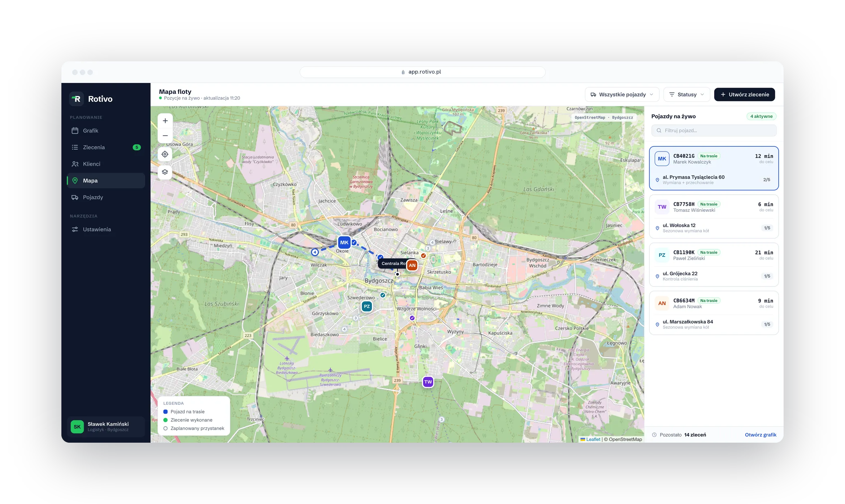
Task: Click the SK user avatar
Action: tap(77, 427)
